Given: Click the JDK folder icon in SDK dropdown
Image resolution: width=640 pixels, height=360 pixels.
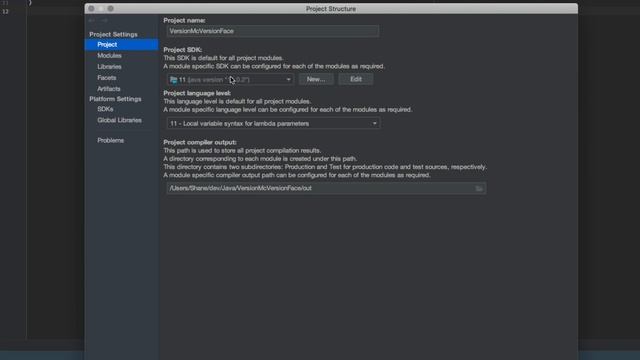Looking at the screenshot, I should (173, 80).
